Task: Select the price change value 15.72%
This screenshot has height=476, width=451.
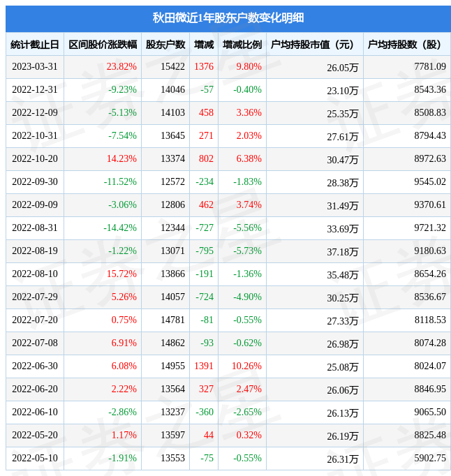Action: pos(121,274)
